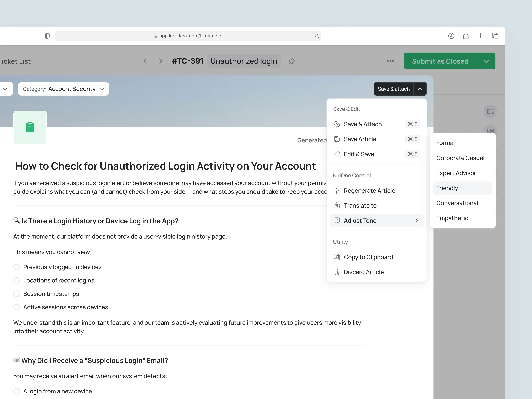This screenshot has width=532, height=399.
Task: Click the Save & attach button
Action: click(394, 89)
